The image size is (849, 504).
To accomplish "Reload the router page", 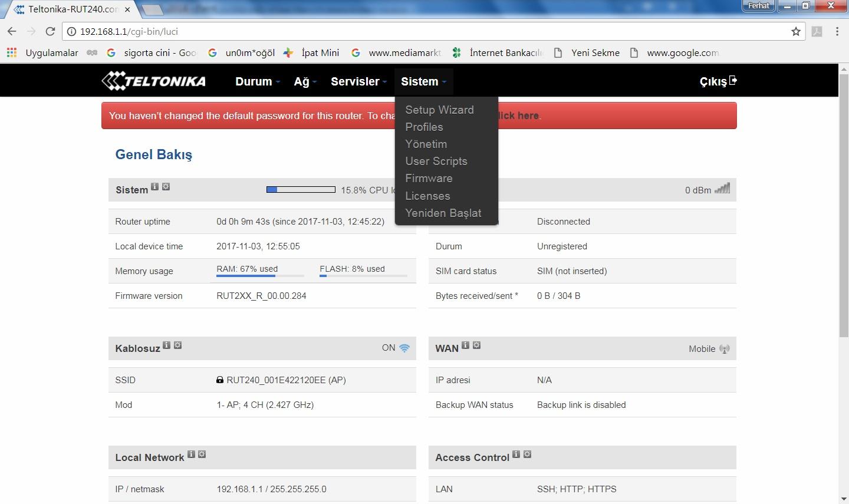I will (50, 31).
